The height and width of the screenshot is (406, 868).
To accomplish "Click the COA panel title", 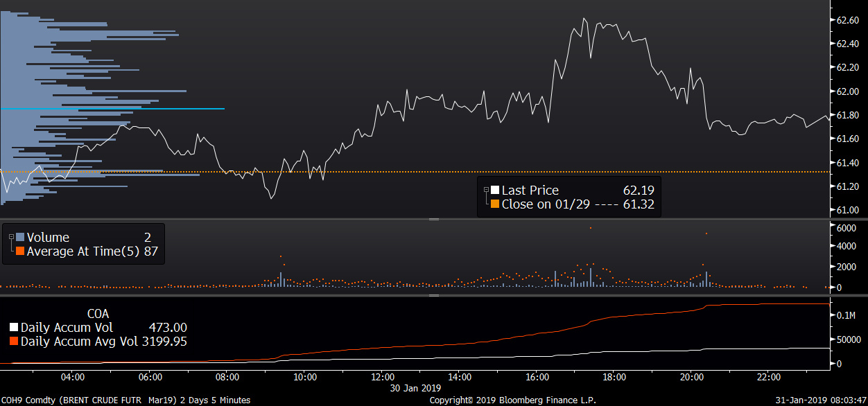I will (x=98, y=314).
